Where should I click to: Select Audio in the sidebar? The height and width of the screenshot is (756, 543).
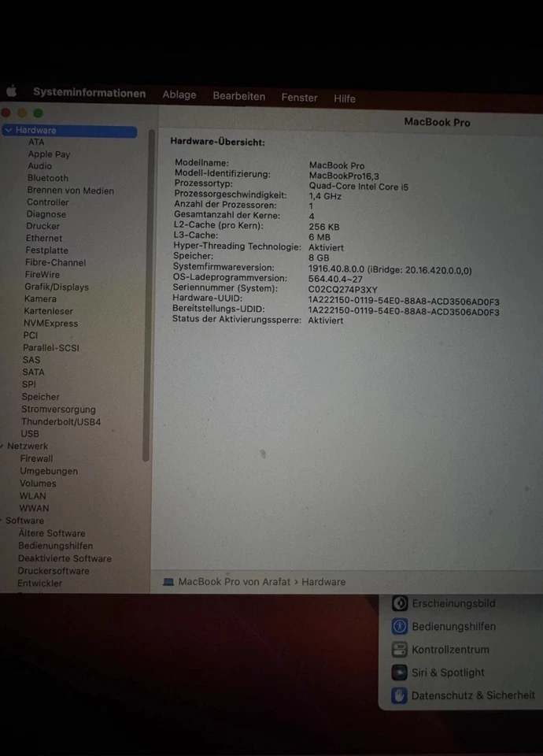39,166
